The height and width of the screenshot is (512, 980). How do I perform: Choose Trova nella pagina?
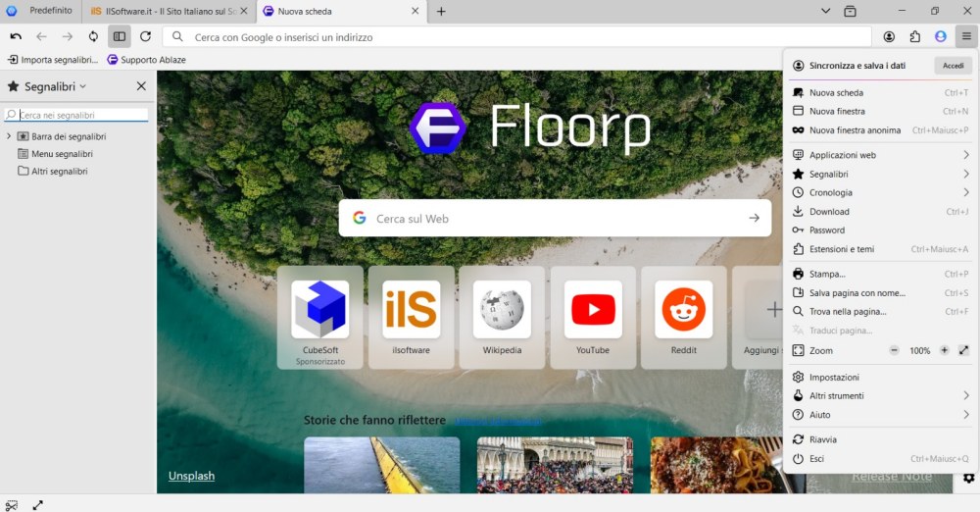coord(880,312)
